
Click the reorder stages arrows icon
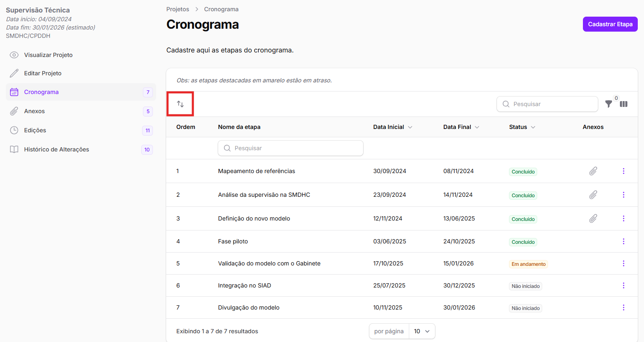click(180, 104)
